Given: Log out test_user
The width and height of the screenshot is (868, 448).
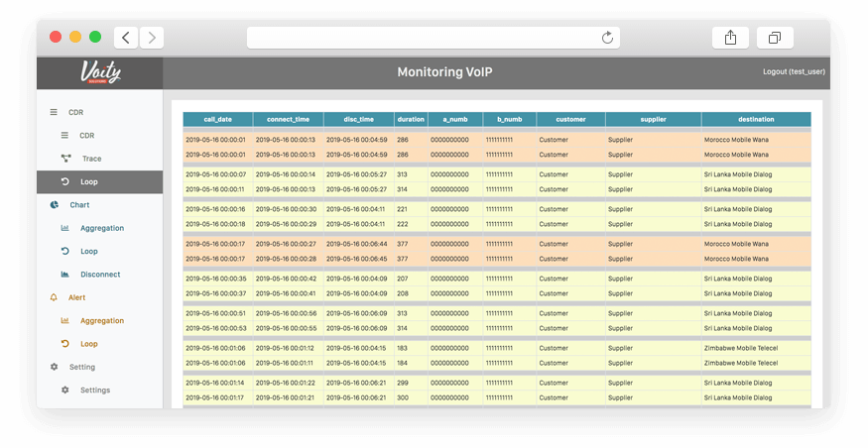Looking at the screenshot, I should click(x=794, y=72).
